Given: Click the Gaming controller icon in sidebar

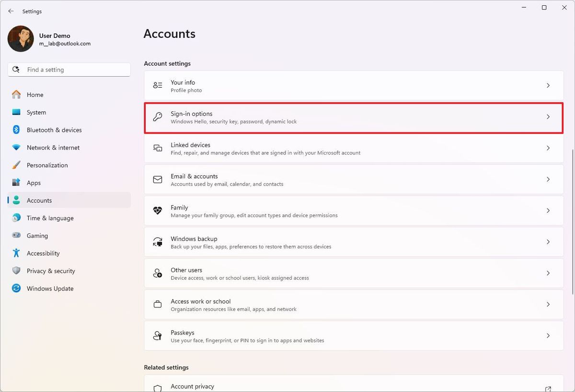Looking at the screenshot, I should (x=16, y=236).
